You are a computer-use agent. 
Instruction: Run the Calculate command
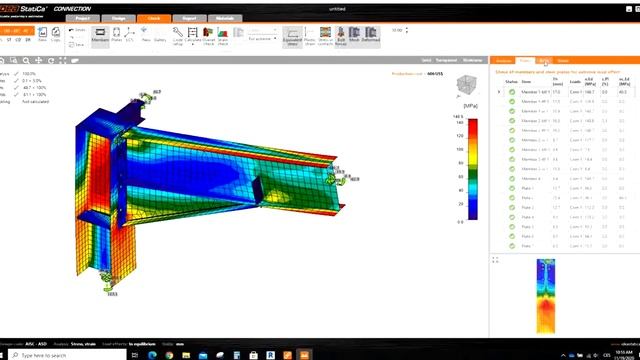(193, 36)
